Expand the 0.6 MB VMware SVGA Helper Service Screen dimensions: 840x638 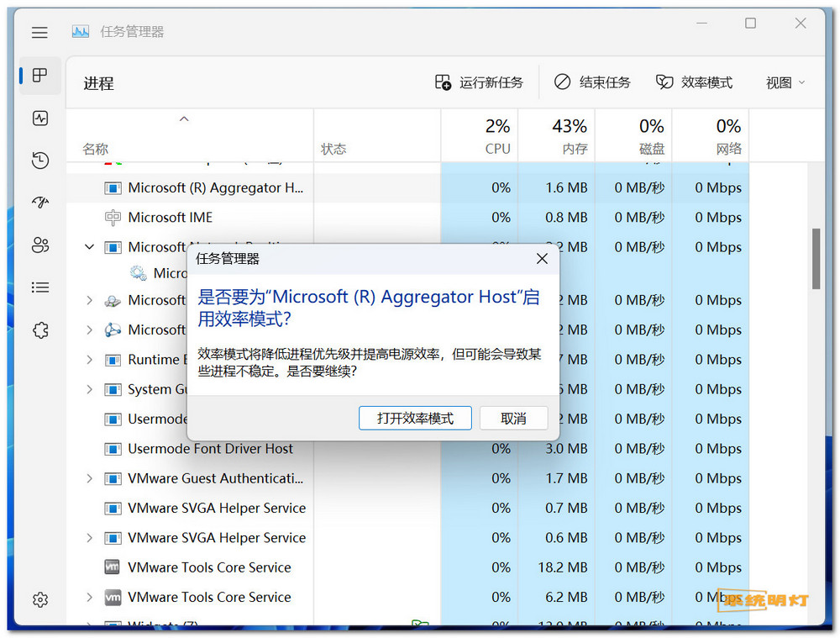click(90, 538)
